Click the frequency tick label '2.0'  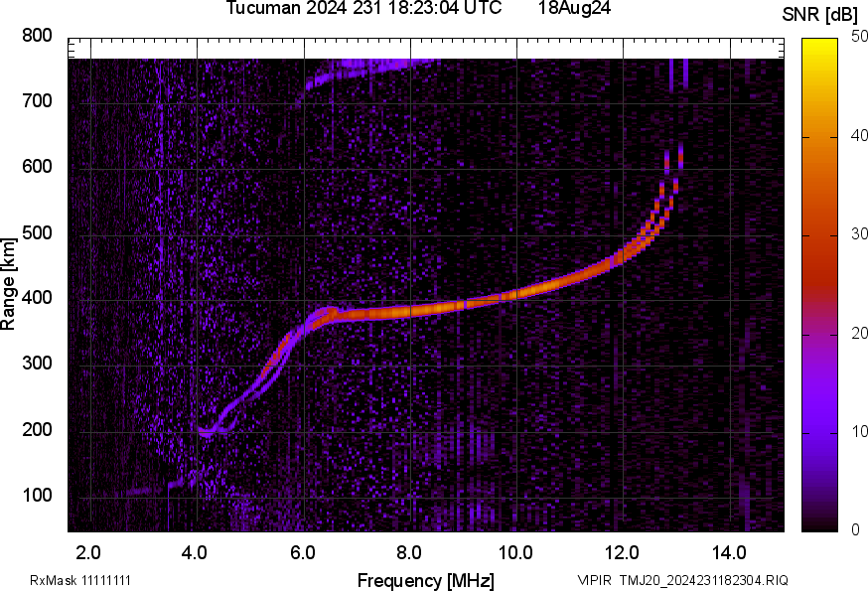click(88, 552)
